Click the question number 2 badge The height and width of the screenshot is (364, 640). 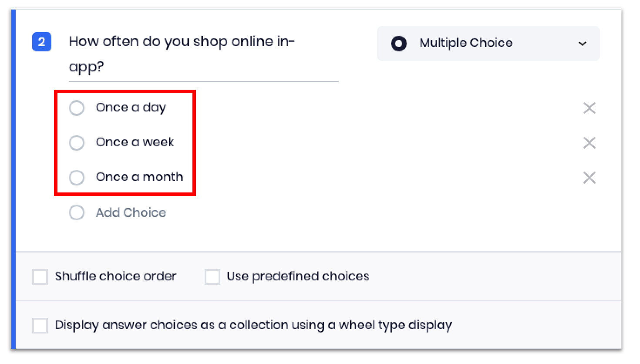[x=42, y=42]
